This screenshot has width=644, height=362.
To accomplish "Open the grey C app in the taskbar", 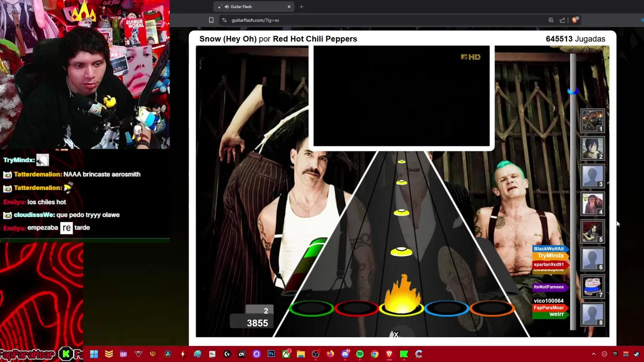I will pos(419,354).
